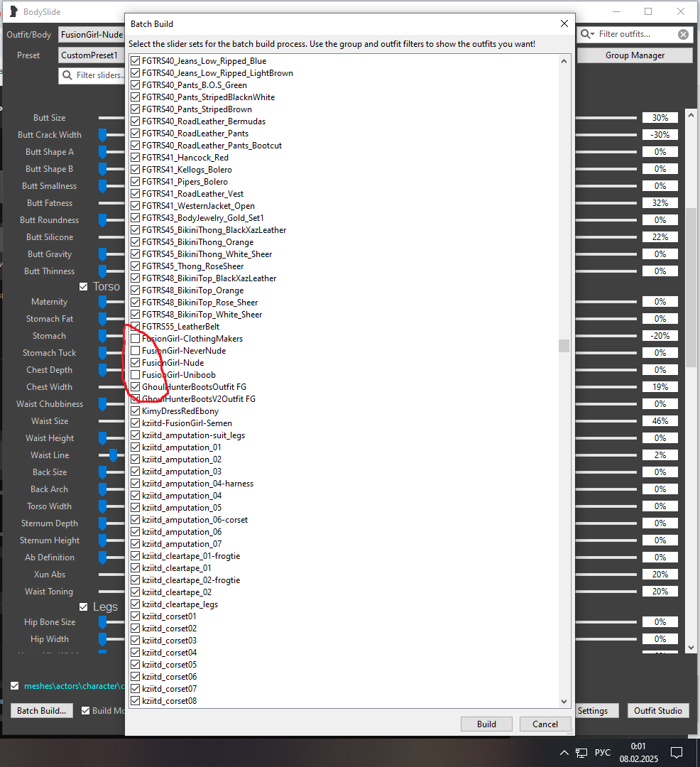Clear the Filter outfits search field

point(683,34)
